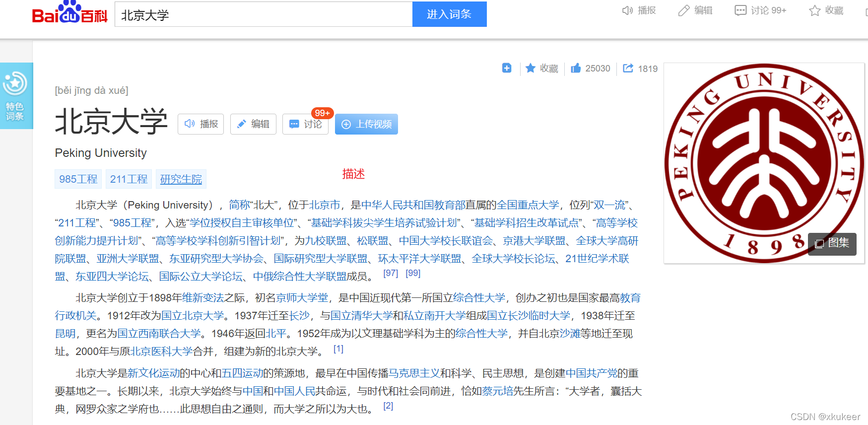This screenshot has width=868, height=425.
Task: Click 播报 speaker in top header
Action: tap(639, 10)
